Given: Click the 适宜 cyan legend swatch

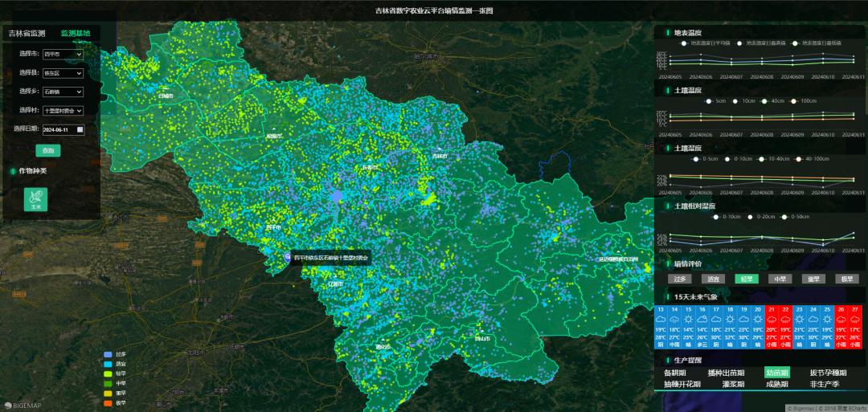Looking at the screenshot, I should (x=108, y=364).
